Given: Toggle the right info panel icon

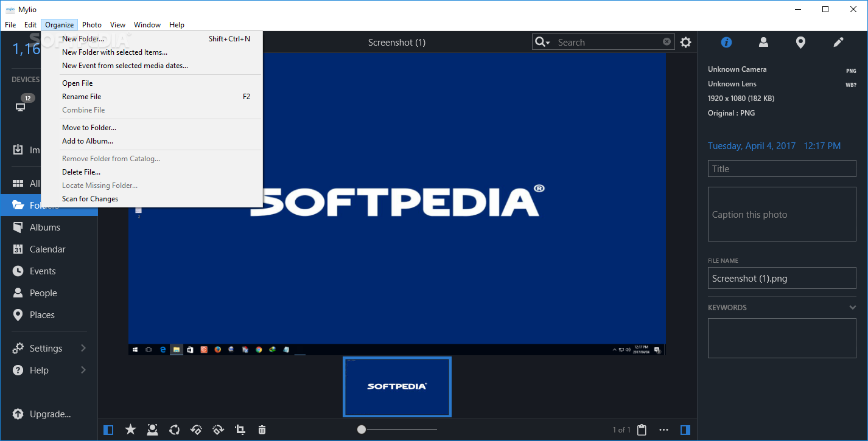Looking at the screenshot, I should [685, 430].
